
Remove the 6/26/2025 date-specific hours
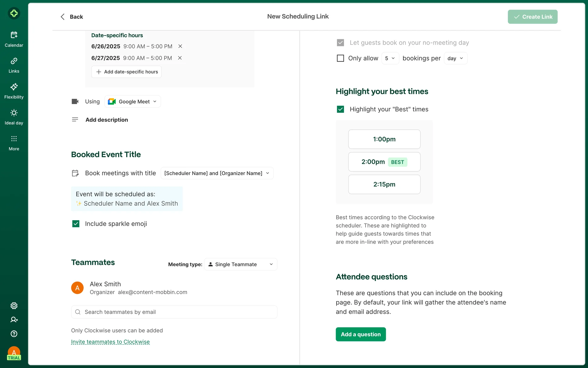coord(180,46)
